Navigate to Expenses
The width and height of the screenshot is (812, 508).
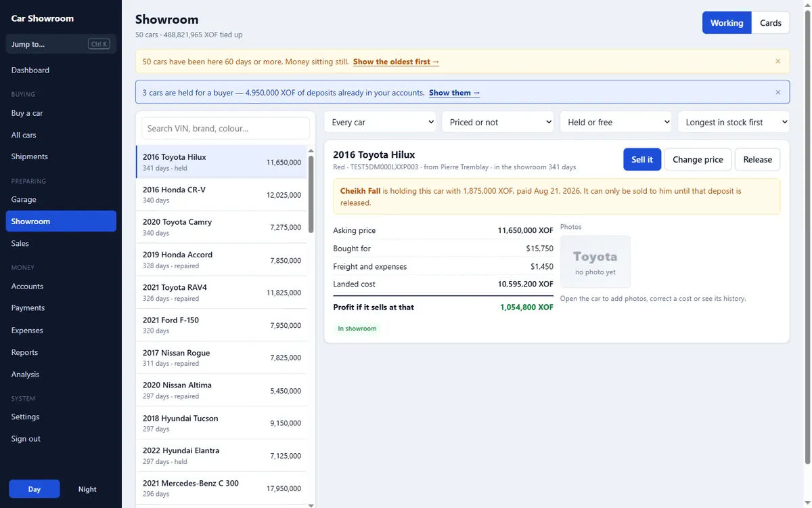coord(61,331)
